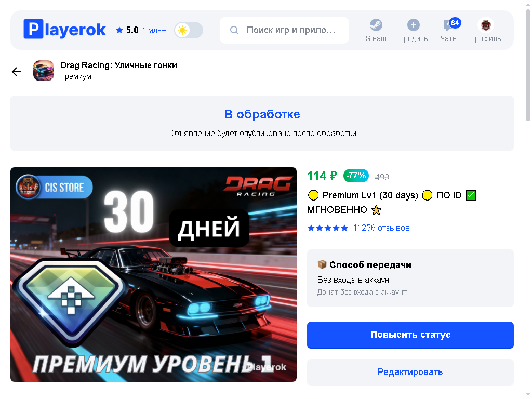Click the -77% discount badge

(356, 176)
